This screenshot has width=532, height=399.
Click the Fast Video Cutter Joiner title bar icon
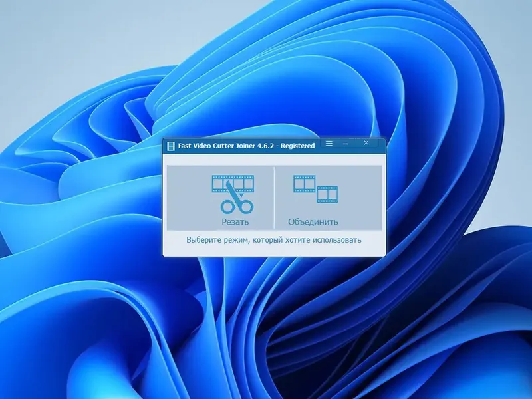click(172, 143)
